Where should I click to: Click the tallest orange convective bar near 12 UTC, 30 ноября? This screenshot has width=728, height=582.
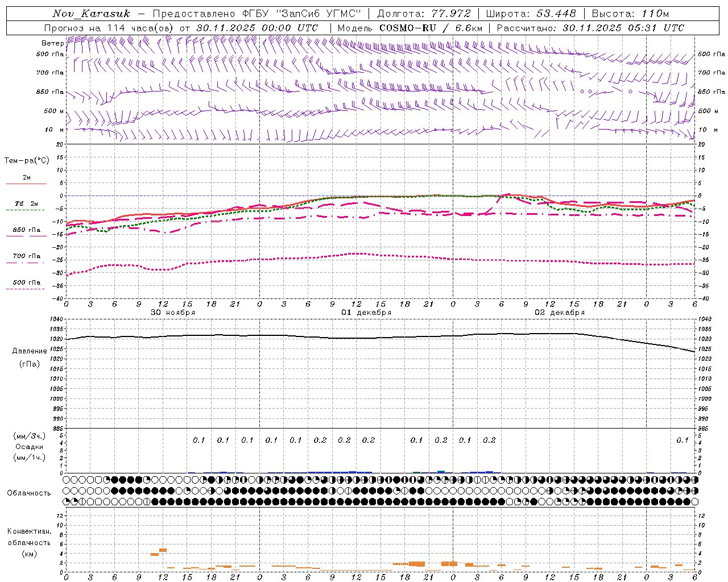coord(163,550)
